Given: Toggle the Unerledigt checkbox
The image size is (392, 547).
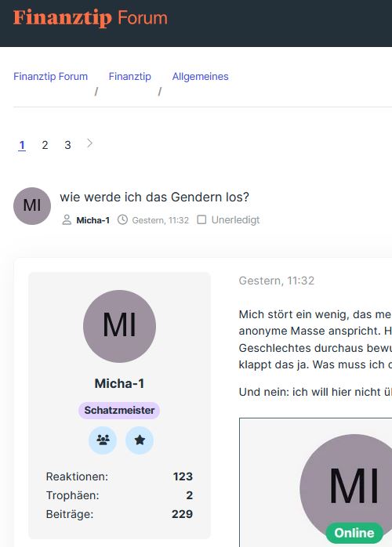Looking at the screenshot, I should tap(201, 219).
